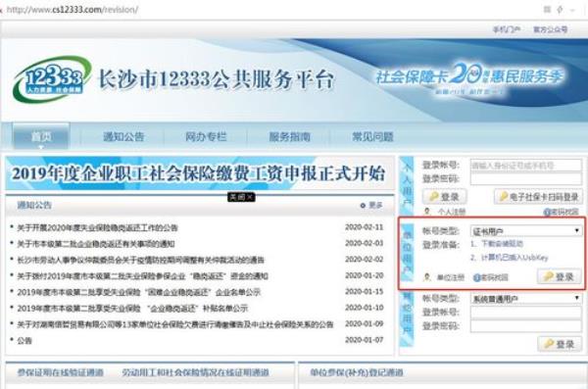Click the 通知公告 panel heading
The height and width of the screenshot is (389, 588).
click(x=34, y=205)
